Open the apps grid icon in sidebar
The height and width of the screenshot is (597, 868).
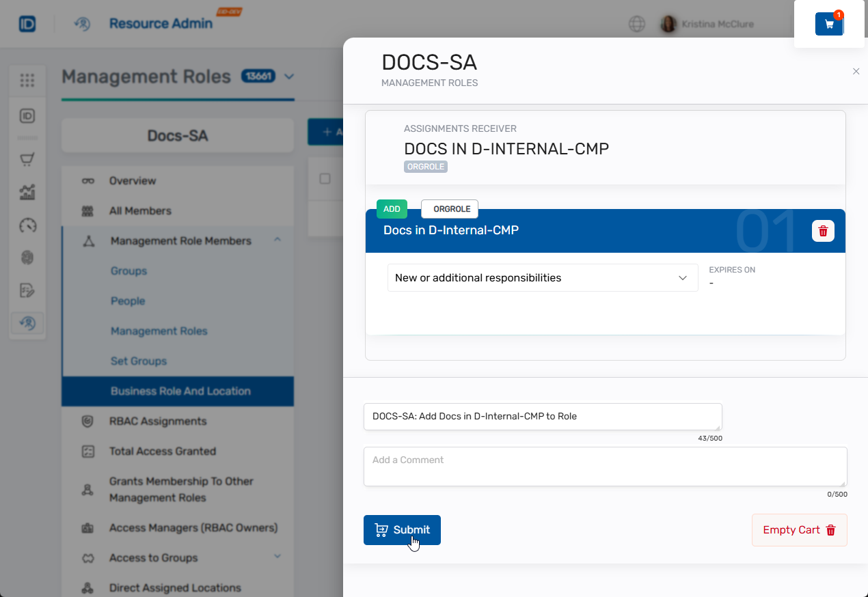click(27, 81)
